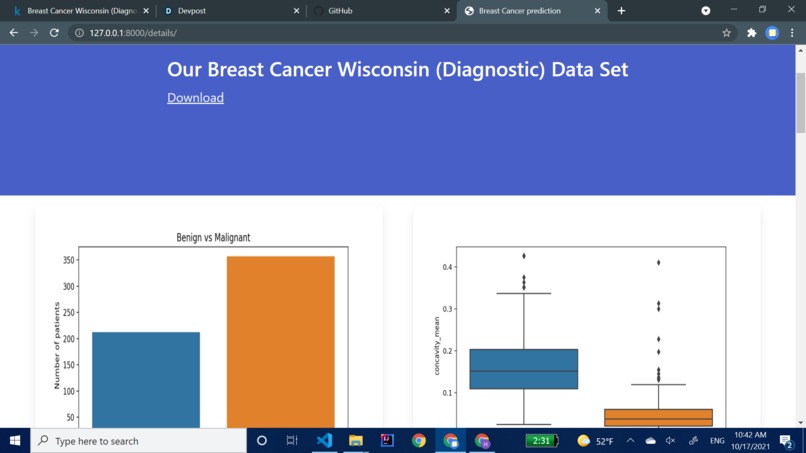Click the blue box in concavity_mean boxplot
The height and width of the screenshot is (453, 806).
pyautogui.click(x=524, y=369)
